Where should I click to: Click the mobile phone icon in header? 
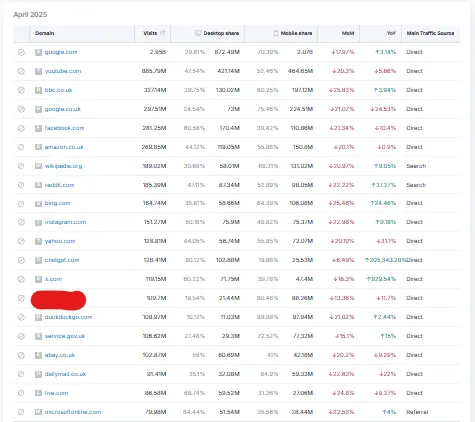[x=276, y=33]
